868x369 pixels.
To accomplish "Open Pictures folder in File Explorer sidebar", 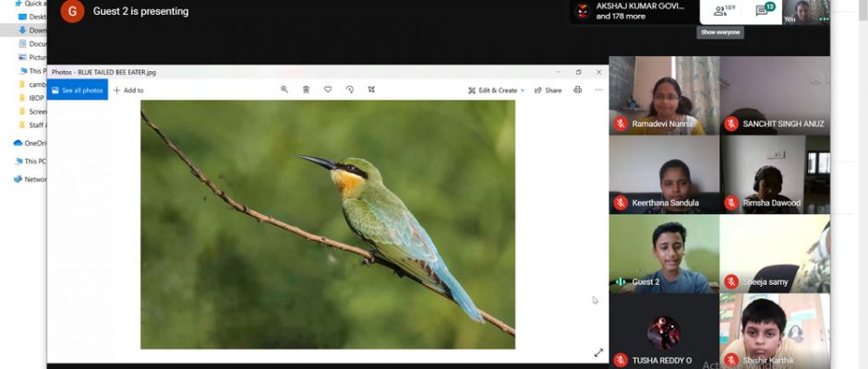I will (32, 57).
